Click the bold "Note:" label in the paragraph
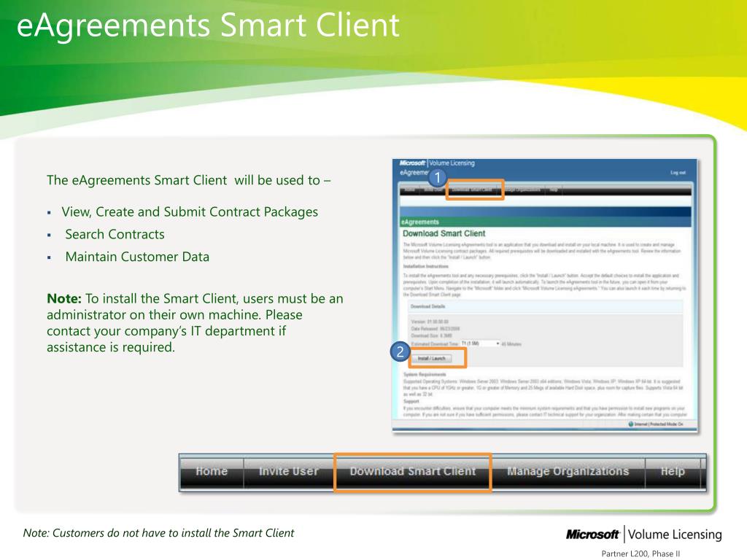Viewport: 747px width, 560px height. [64, 298]
